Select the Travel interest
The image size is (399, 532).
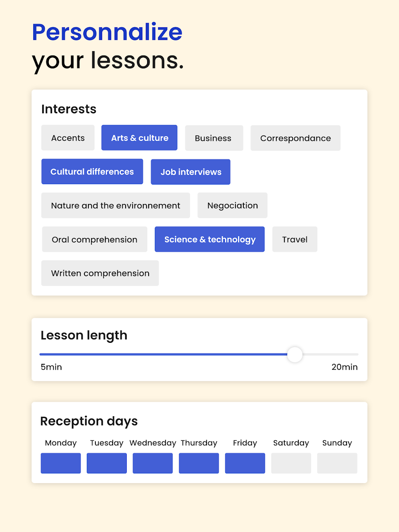pos(295,239)
